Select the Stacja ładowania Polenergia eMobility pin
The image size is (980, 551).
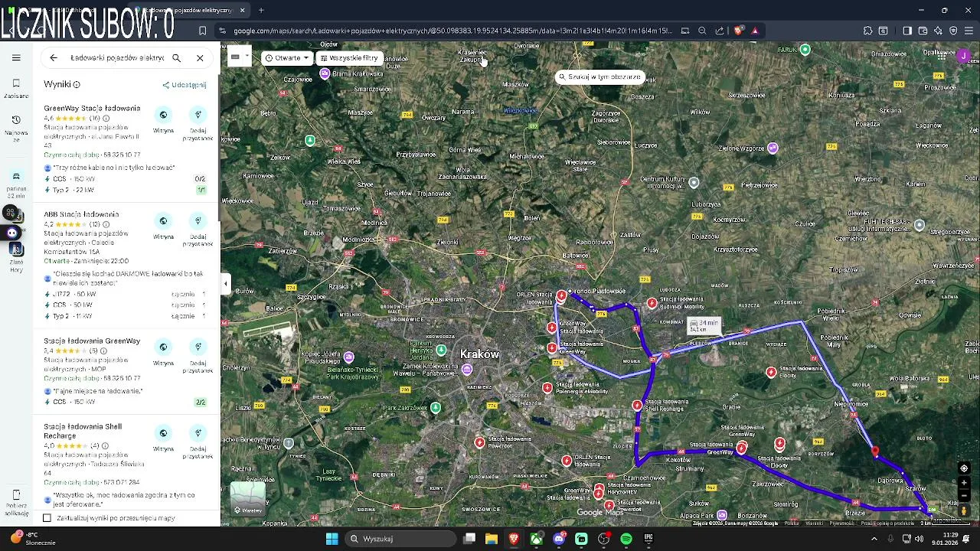tap(547, 388)
